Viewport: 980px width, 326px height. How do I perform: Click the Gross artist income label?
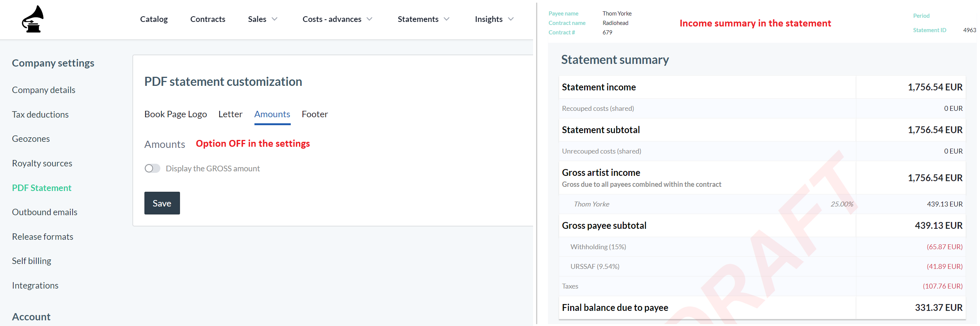(x=601, y=173)
